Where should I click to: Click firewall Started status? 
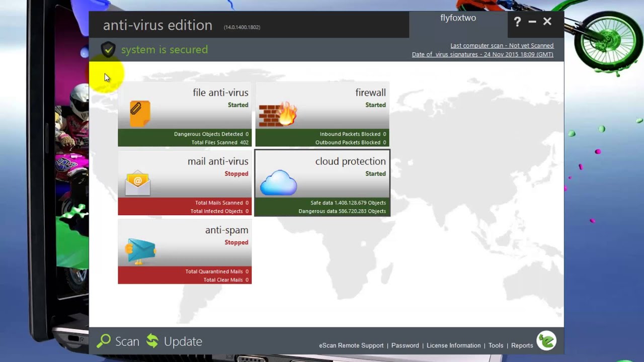tap(376, 105)
